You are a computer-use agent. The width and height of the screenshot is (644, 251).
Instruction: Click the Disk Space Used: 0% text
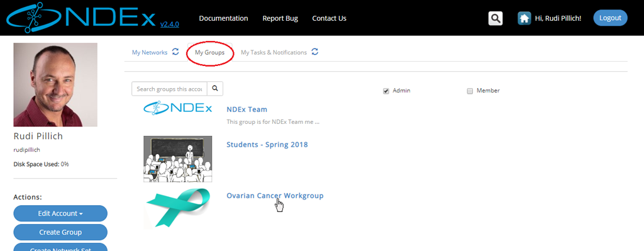click(41, 164)
